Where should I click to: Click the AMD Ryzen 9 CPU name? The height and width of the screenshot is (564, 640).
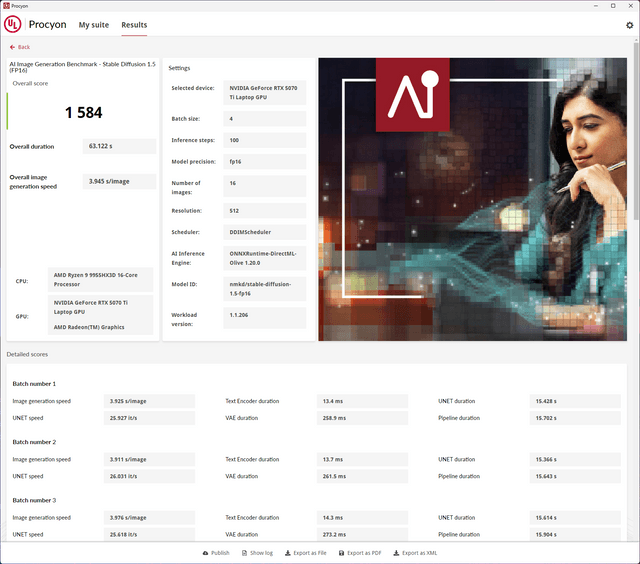100,280
